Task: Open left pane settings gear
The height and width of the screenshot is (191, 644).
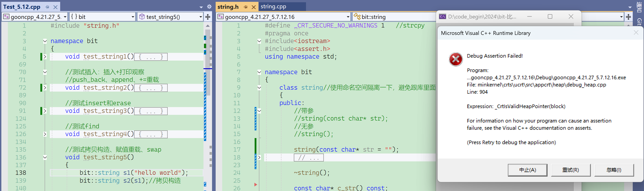Action: click(x=209, y=7)
